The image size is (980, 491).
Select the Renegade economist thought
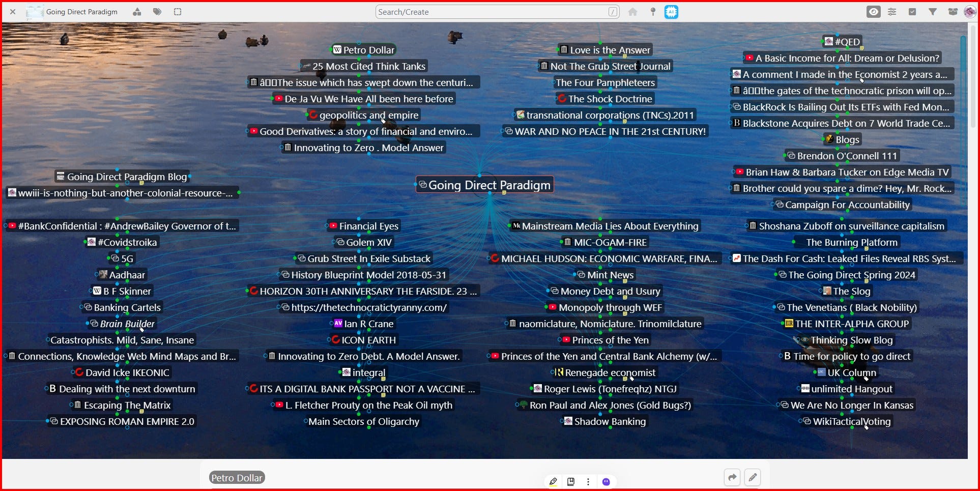[604, 372]
